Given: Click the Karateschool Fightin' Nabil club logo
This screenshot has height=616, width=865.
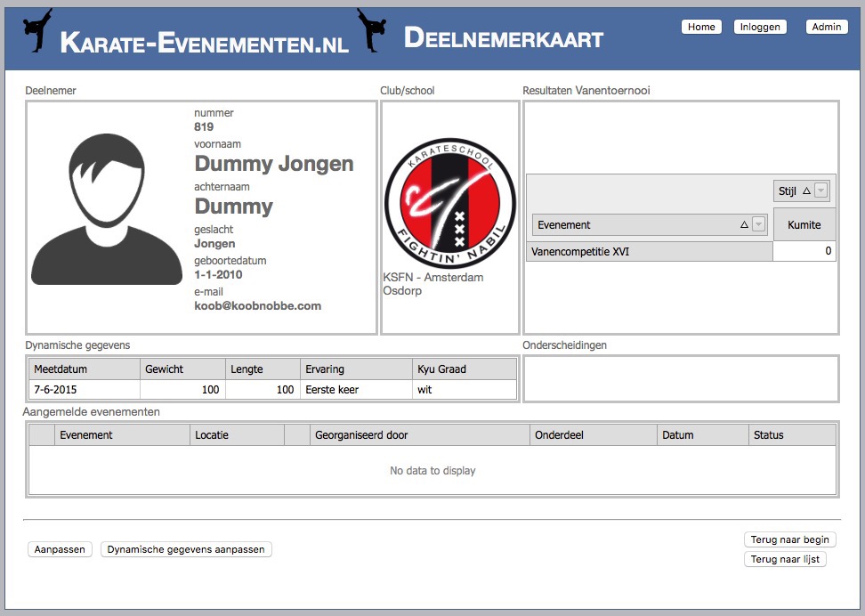Looking at the screenshot, I should tap(449, 200).
